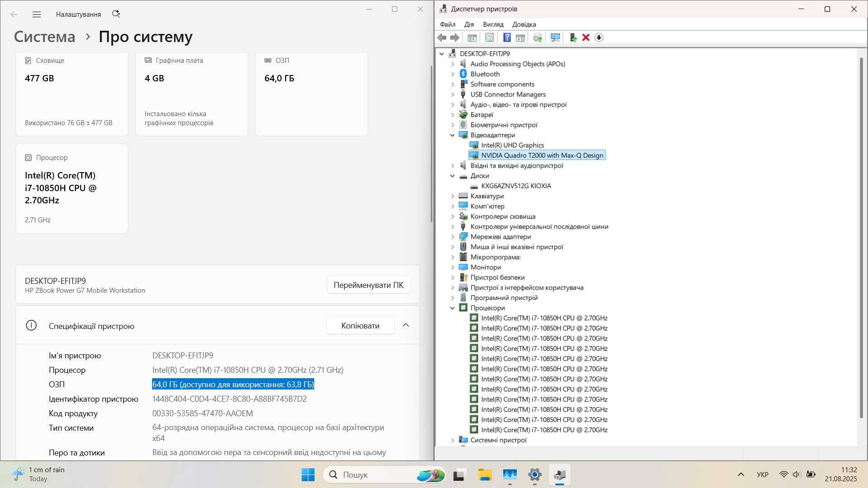
Task: Open the ОЗП 64,0 ГБ card
Action: point(311,94)
